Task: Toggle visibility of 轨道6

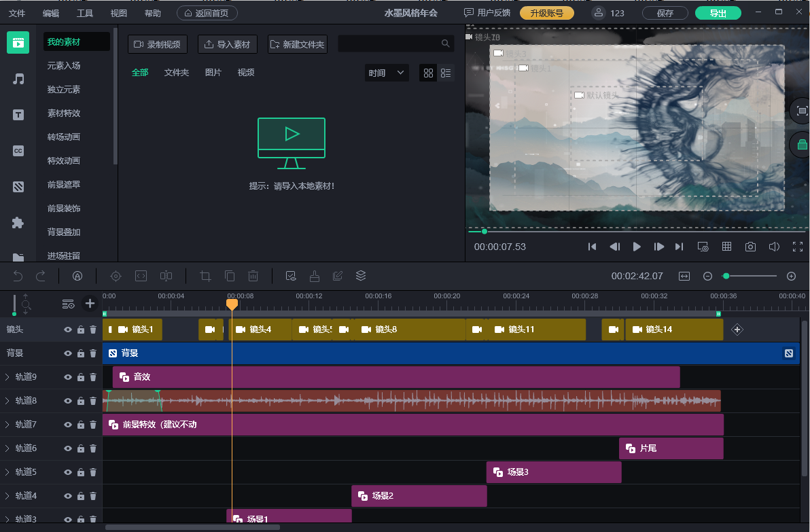Action: tap(68, 448)
